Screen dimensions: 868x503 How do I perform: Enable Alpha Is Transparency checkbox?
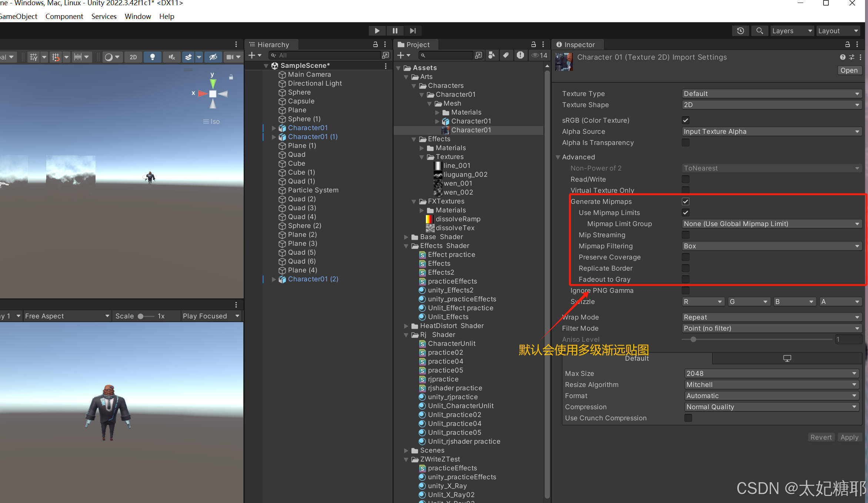click(x=685, y=143)
